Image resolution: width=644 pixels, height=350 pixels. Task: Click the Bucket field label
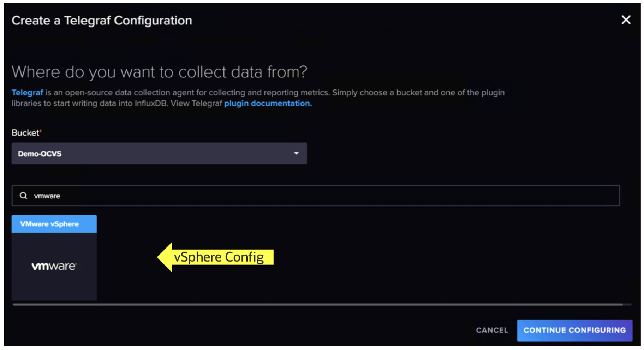pyautogui.click(x=25, y=133)
